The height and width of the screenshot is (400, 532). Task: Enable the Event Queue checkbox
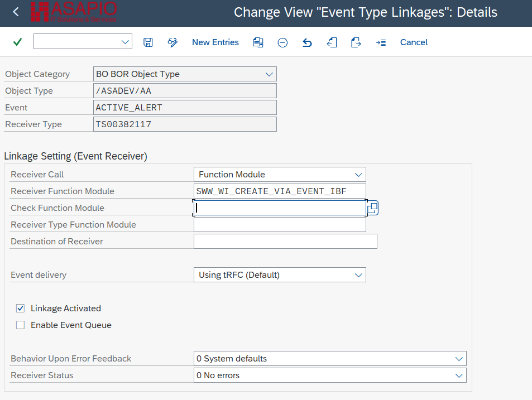20,325
